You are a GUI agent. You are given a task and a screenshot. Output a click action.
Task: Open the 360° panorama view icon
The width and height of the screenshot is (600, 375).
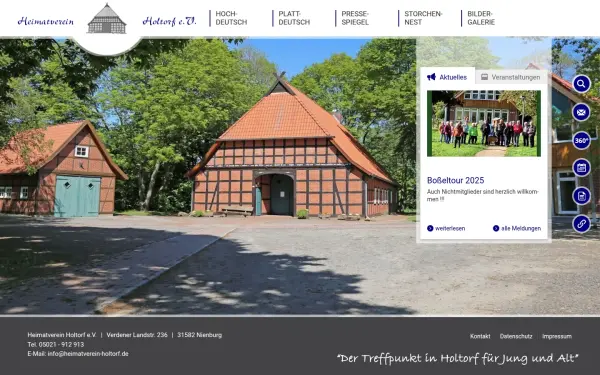(581, 140)
